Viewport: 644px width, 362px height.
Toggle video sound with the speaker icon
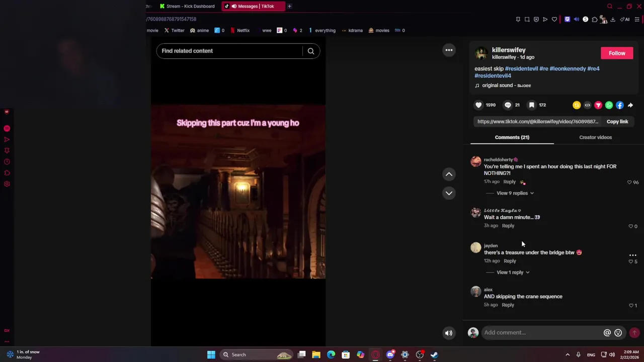pyautogui.click(x=449, y=333)
